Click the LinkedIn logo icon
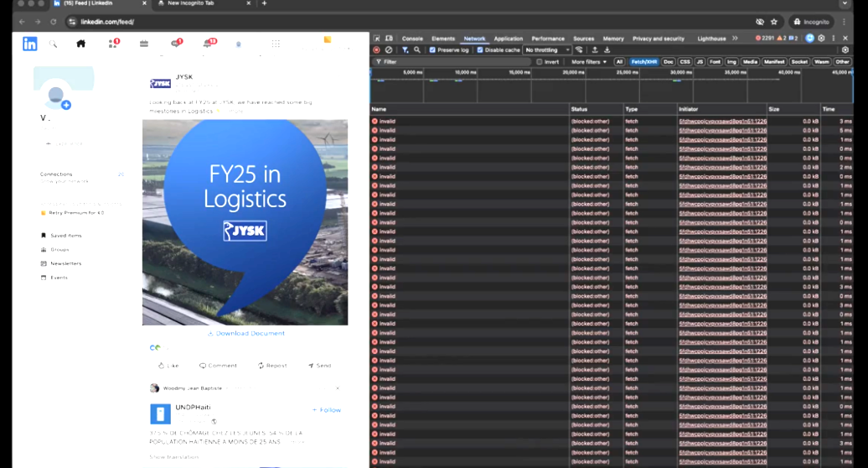Viewport: 868px width, 468px height. point(30,44)
